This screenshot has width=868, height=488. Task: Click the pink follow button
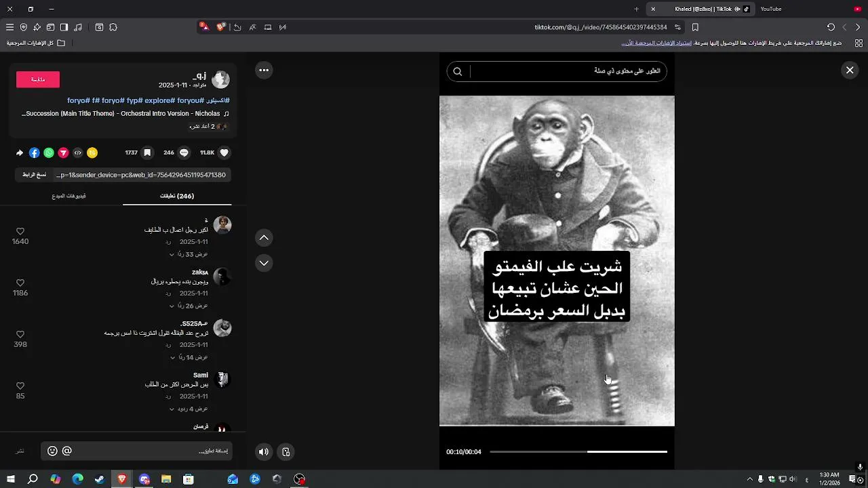click(38, 79)
